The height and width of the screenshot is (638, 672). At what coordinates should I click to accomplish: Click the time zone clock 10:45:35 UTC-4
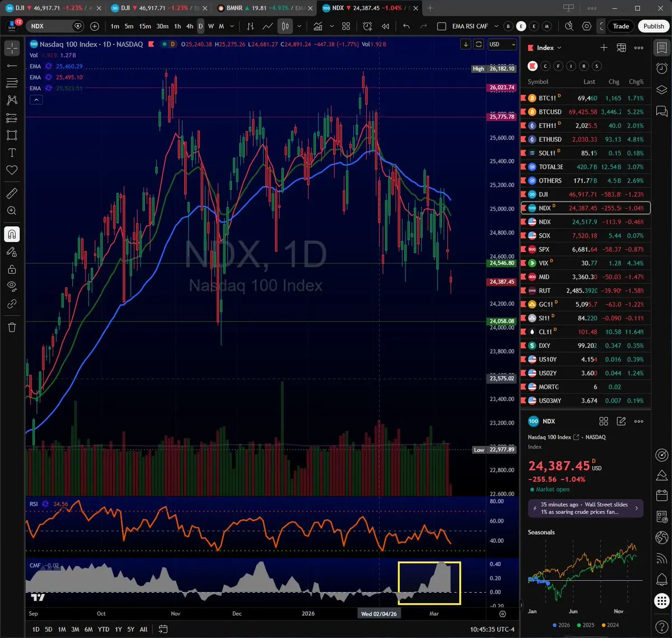tap(491, 629)
